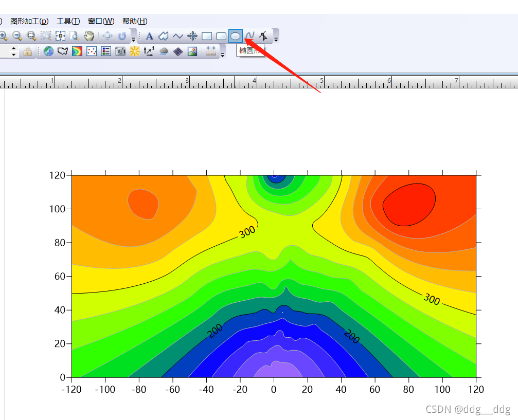The width and height of the screenshot is (518, 420).
Task: Decrease the spinner value with down arrow
Action: (13, 54)
